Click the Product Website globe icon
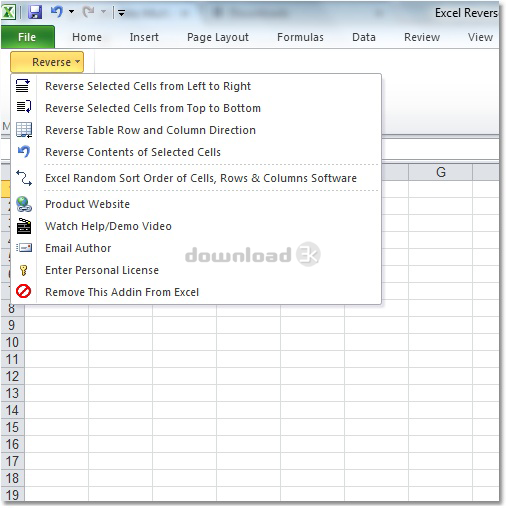 point(24,204)
